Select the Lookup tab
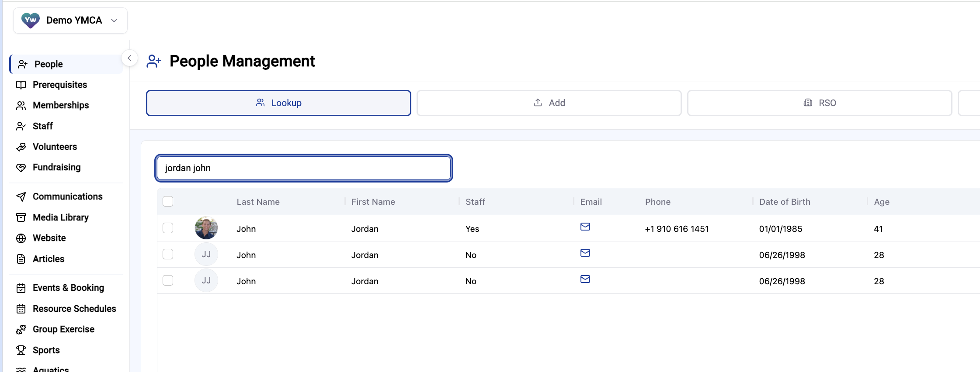 click(x=278, y=103)
